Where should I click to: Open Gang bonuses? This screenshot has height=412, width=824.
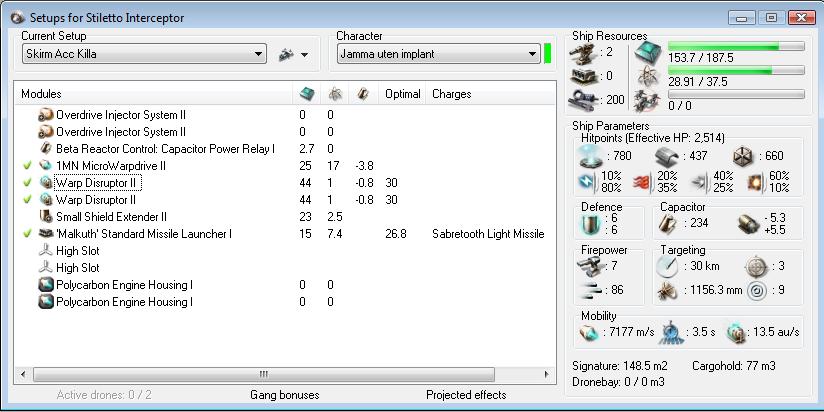(284, 395)
